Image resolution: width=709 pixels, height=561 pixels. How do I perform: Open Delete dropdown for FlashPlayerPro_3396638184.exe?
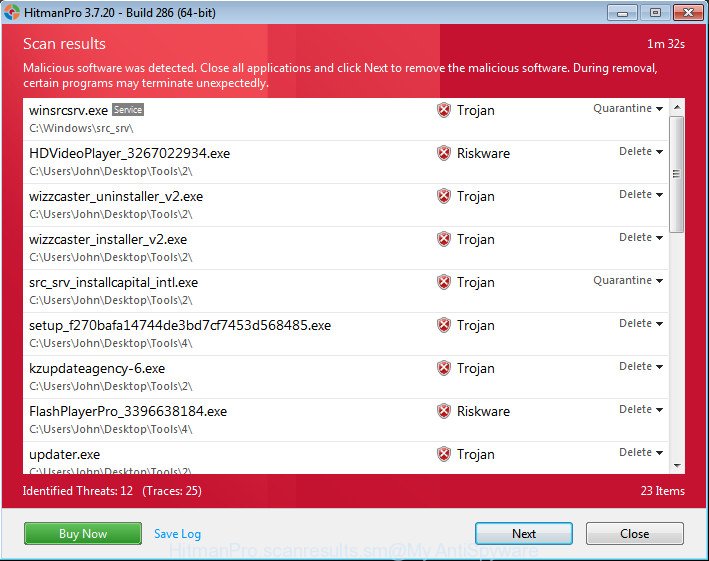tap(641, 409)
